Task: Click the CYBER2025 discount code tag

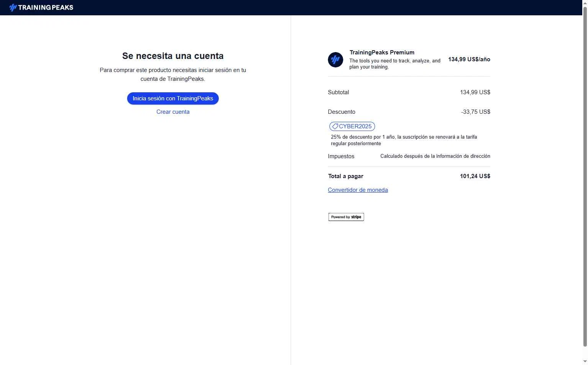Action: point(352,126)
